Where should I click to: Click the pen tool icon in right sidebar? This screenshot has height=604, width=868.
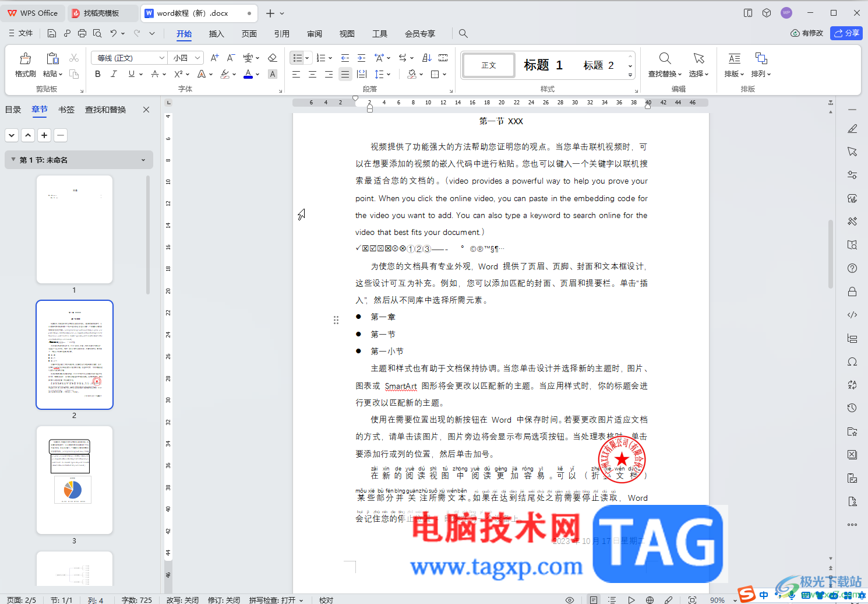coord(852,128)
